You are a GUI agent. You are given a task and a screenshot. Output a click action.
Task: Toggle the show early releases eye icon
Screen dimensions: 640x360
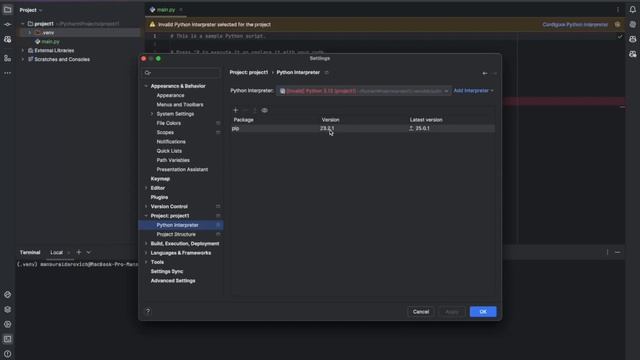(264, 110)
